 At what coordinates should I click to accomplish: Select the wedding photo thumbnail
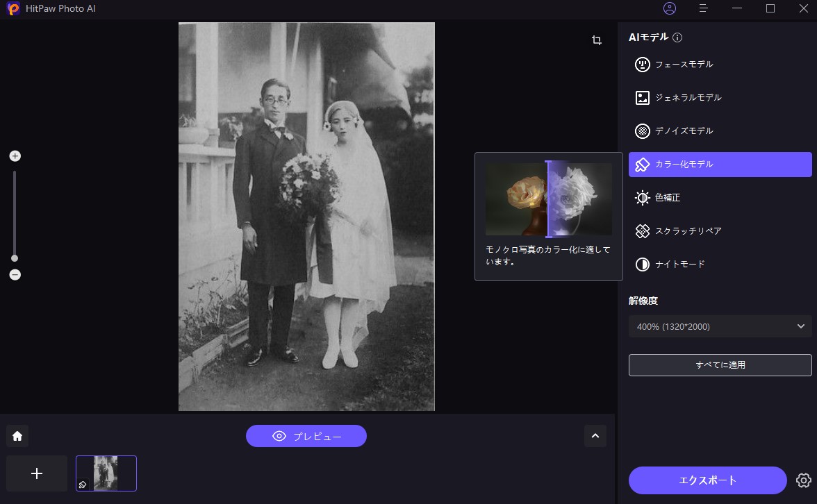coord(106,473)
